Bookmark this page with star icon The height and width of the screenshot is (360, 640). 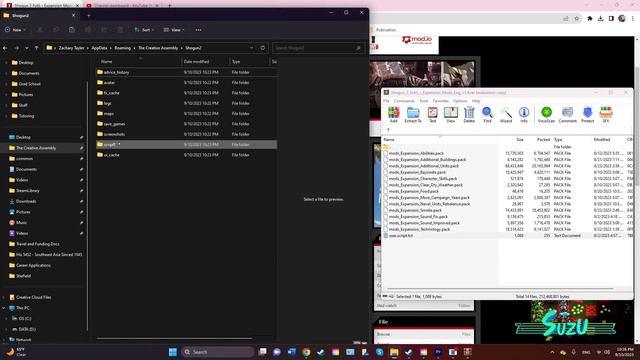click(576, 18)
